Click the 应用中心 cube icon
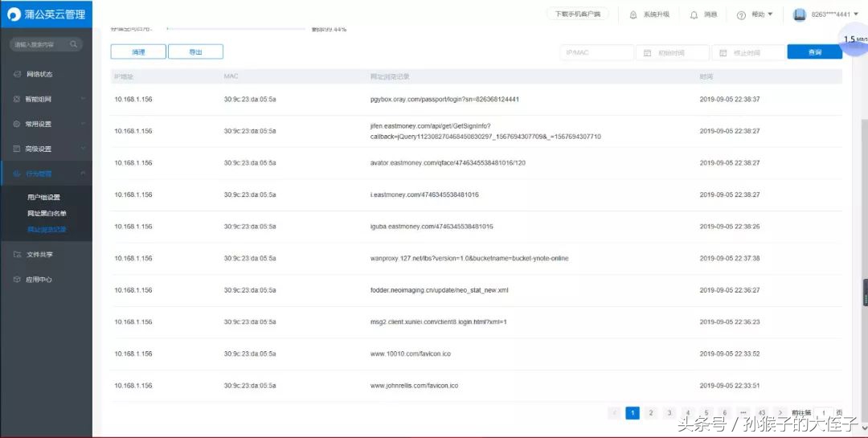This screenshot has width=868, height=438. click(x=17, y=280)
